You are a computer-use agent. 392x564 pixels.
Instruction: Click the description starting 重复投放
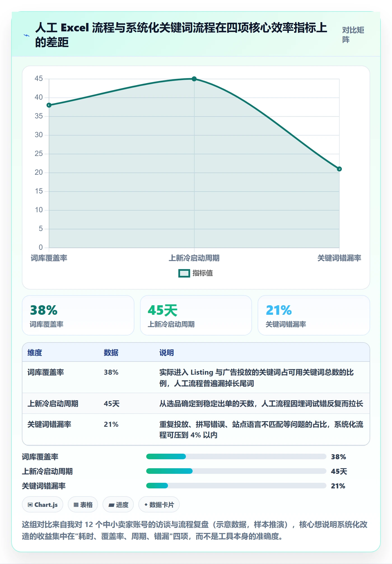pyautogui.click(x=261, y=430)
